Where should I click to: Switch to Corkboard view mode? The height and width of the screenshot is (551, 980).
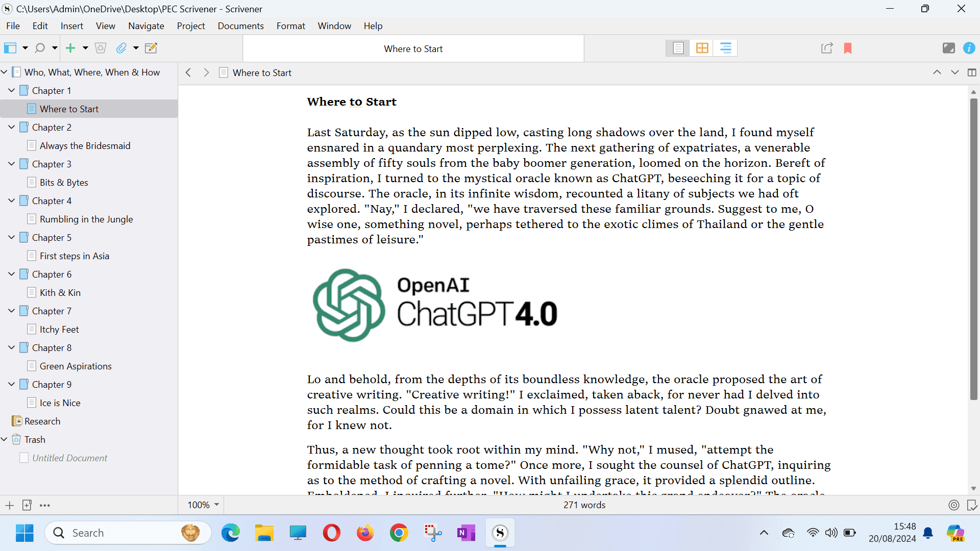[x=702, y=48]
